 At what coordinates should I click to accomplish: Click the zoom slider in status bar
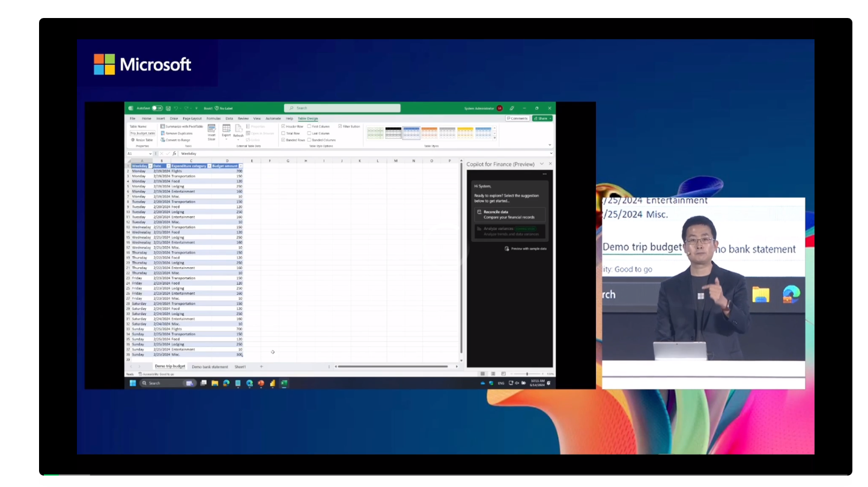[527, 374]
